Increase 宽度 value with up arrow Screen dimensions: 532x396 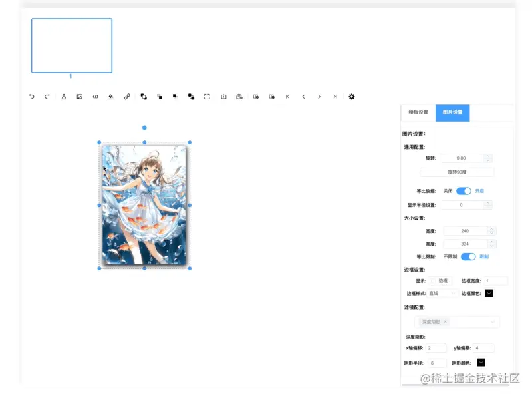point(491,229)
